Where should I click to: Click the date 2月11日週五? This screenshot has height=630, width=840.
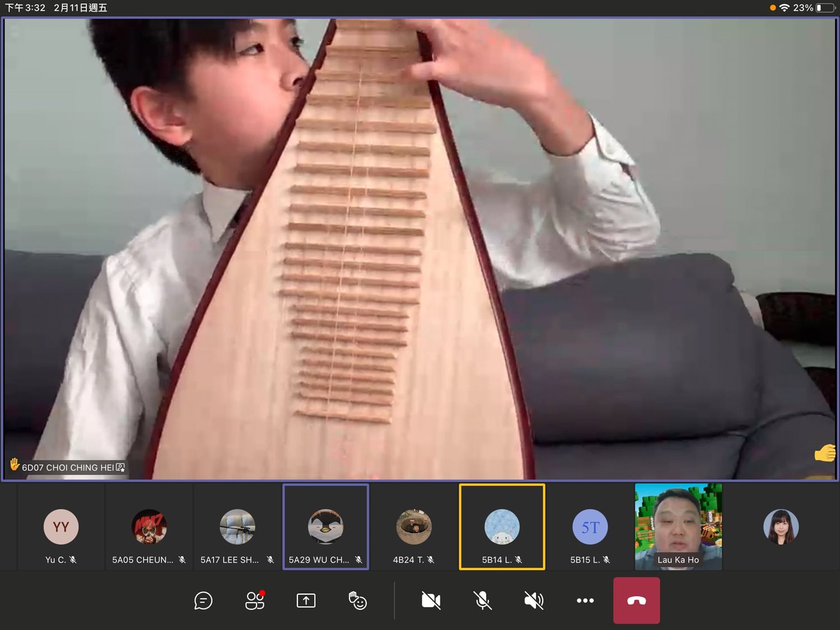pos(81,8)
